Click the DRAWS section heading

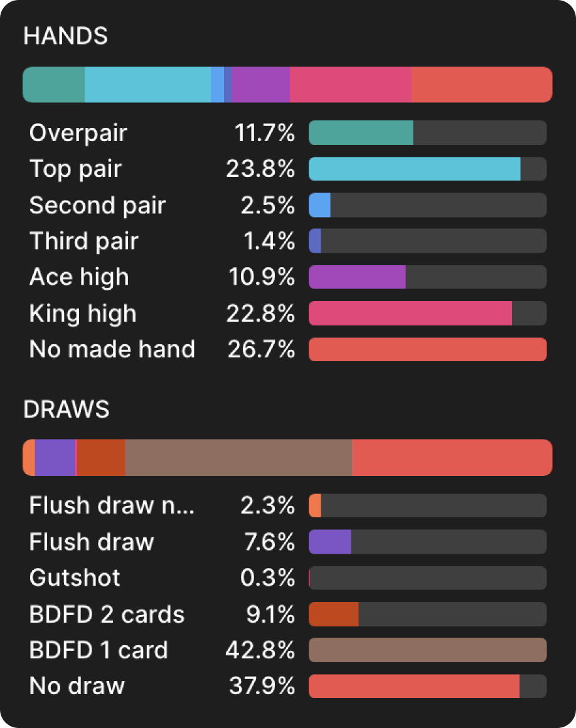(x=66, y=409)
